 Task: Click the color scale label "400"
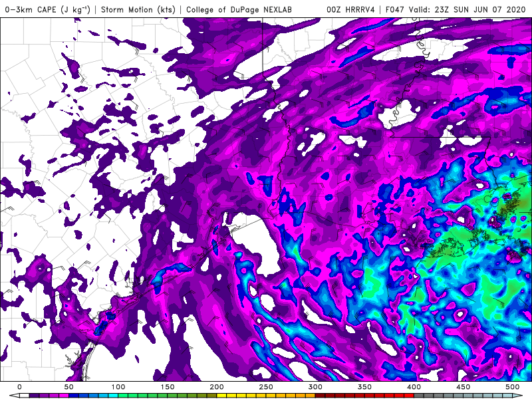click(x=414, y=387)
